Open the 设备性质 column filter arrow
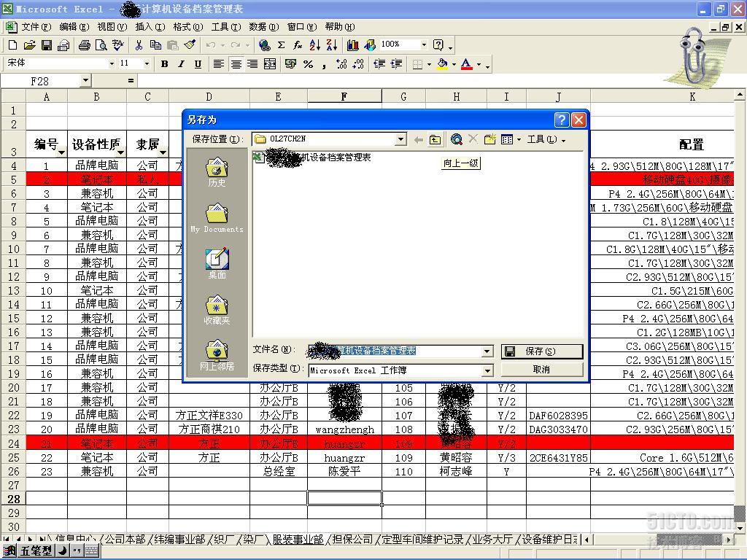 pos(120,152)
